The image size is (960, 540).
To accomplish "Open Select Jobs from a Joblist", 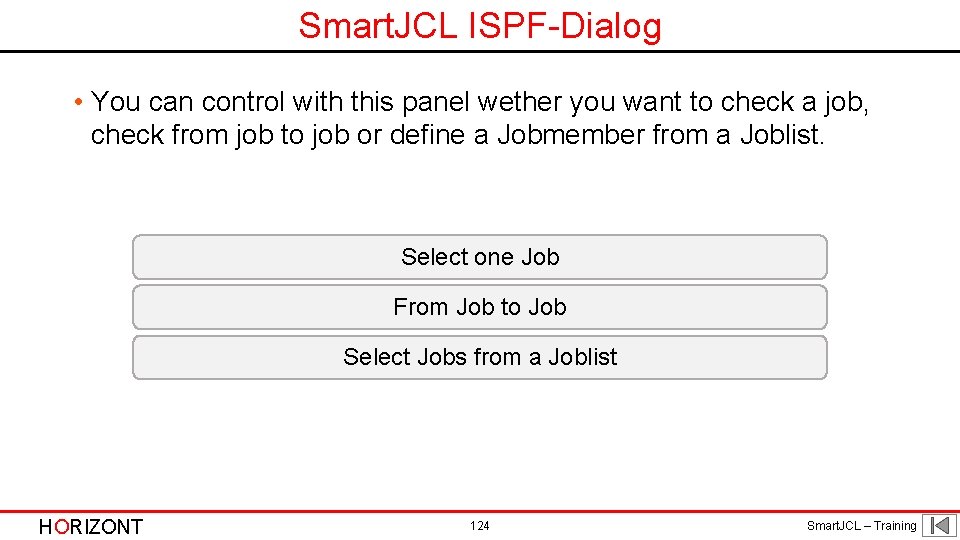I will [480, 358].
